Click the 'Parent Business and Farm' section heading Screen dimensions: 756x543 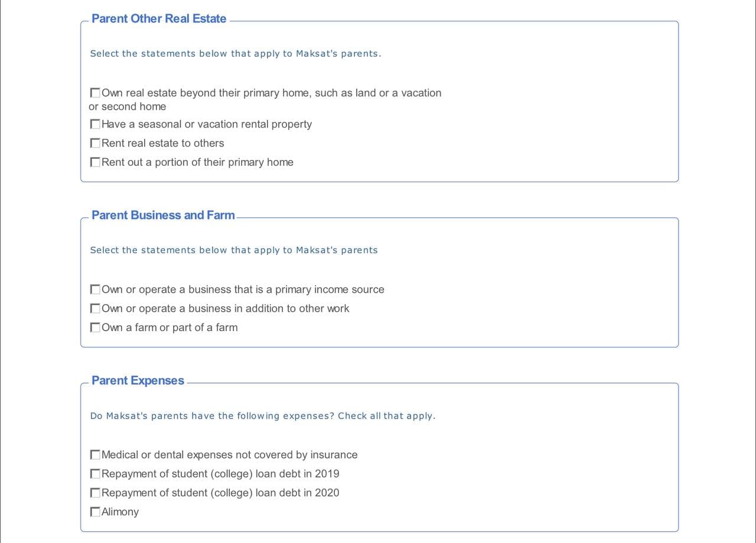point(163,215)
